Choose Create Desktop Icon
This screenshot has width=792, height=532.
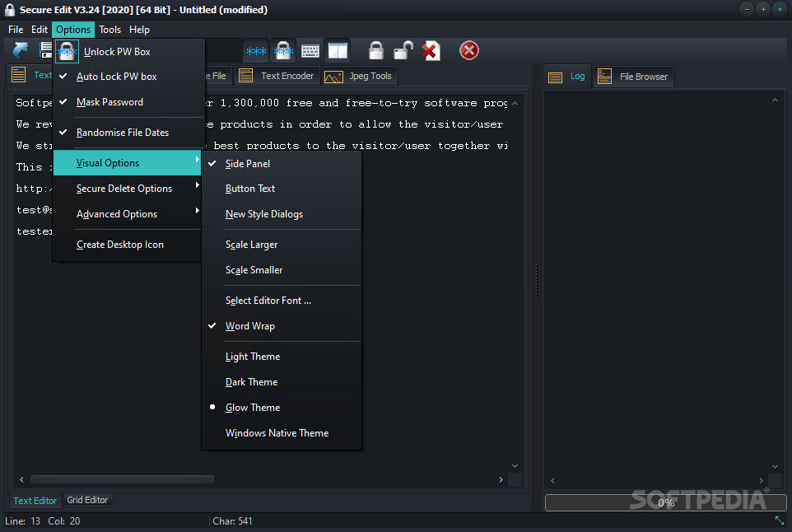click(128, 245)
